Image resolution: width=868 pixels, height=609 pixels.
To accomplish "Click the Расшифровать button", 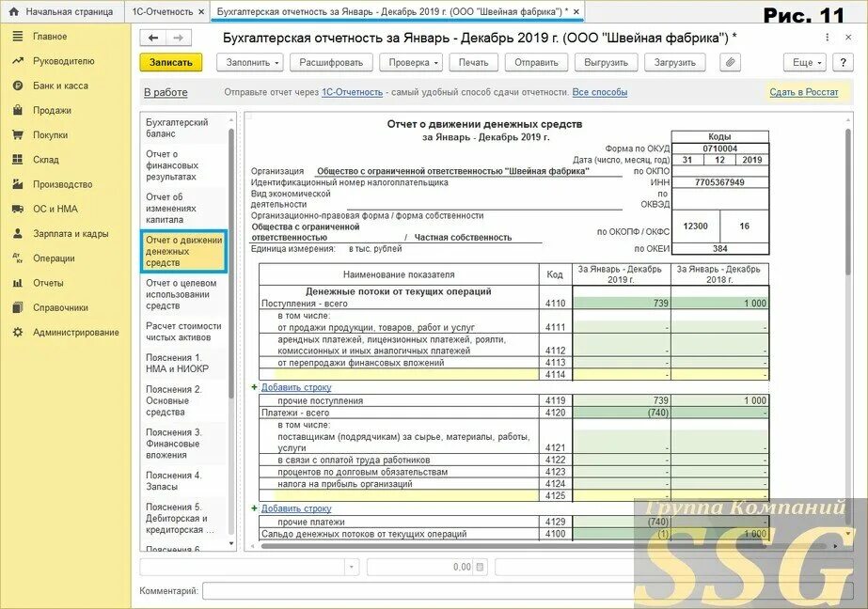I will click(x=331, y=63).
